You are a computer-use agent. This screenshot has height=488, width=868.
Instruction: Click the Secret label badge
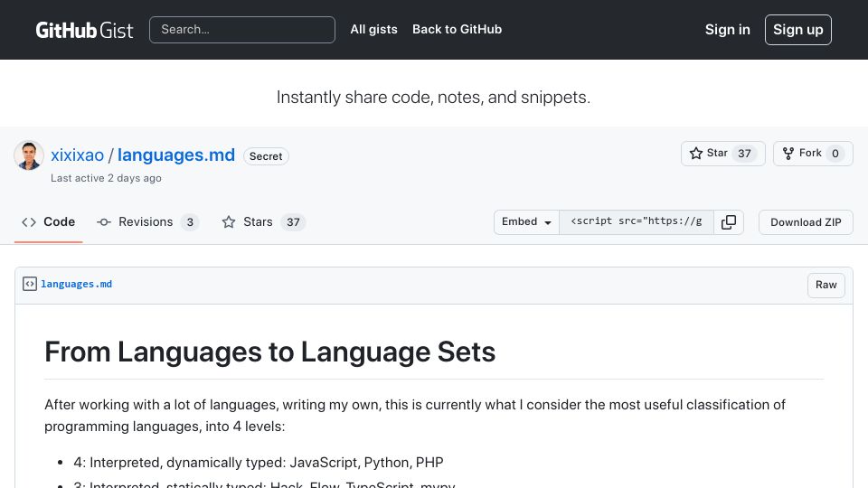tap(266, 156)
